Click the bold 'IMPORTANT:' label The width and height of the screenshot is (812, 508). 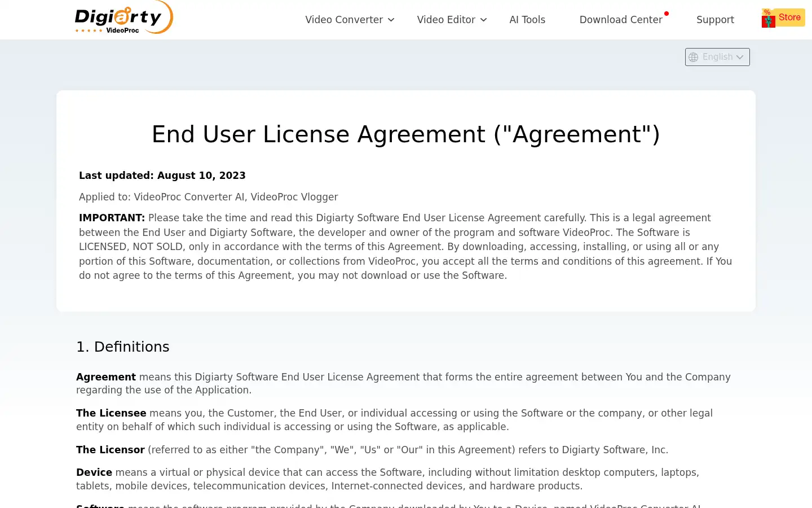click(112, 218)
